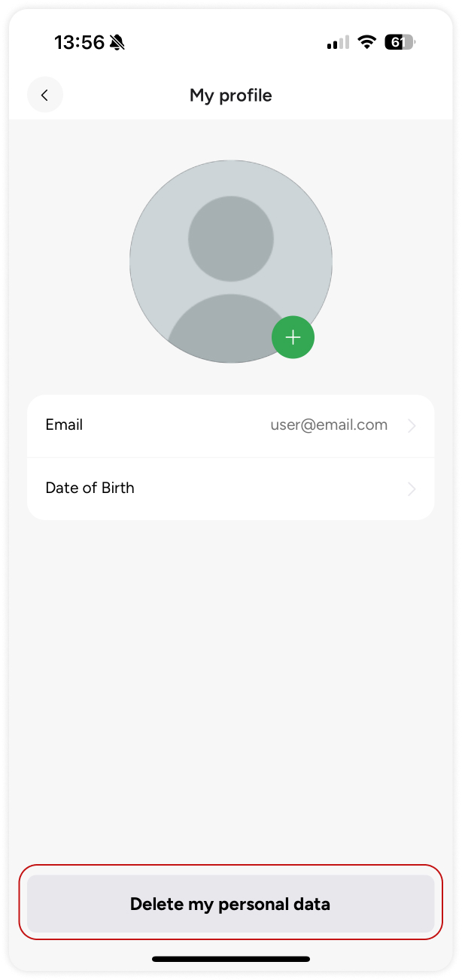Tap the Date of Birth label text
This screenshot has width=462, height=980.
coord(90,488)
